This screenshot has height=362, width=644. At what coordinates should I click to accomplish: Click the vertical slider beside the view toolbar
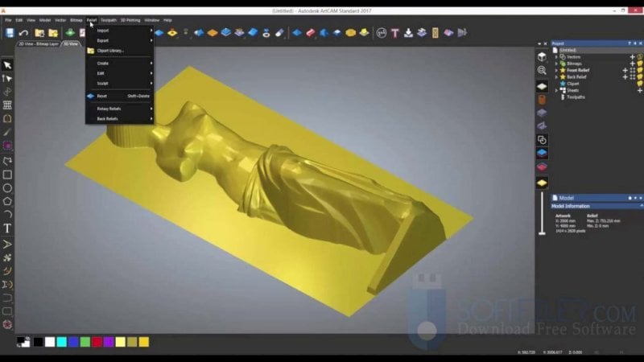(542, 213)
